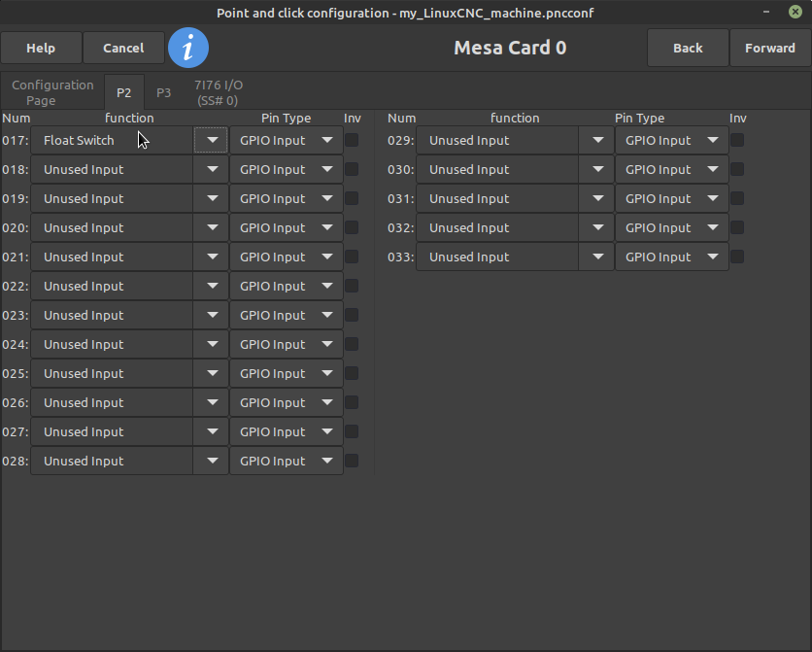Open function dropdown arrow for pin 020
Screen dimensions: 812x652
pyautogui.click(x=212, y=227)
